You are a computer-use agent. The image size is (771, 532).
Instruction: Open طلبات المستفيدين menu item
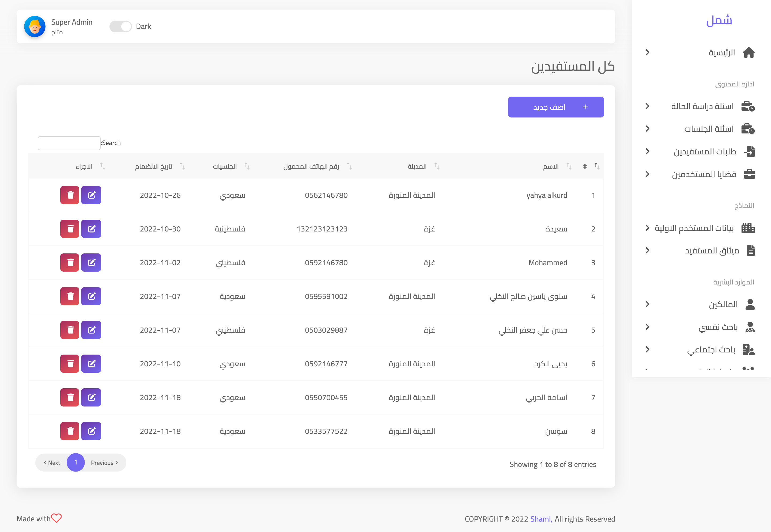tap(705, 152)
